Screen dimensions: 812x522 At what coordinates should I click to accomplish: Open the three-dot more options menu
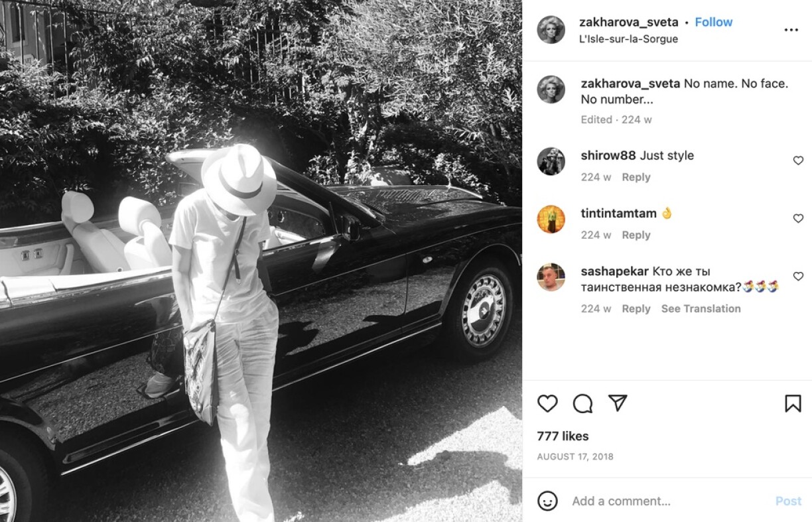tap(791, 30)
